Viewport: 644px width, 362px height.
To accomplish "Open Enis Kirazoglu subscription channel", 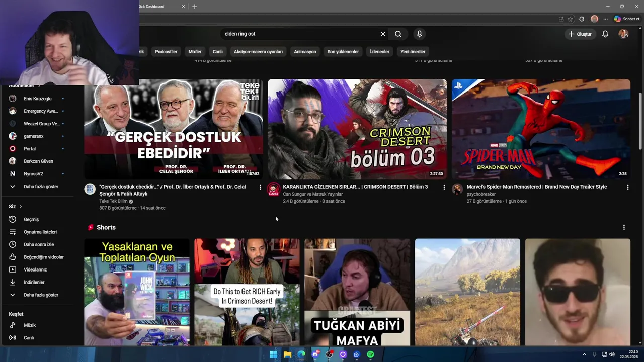I will point(37,99).
